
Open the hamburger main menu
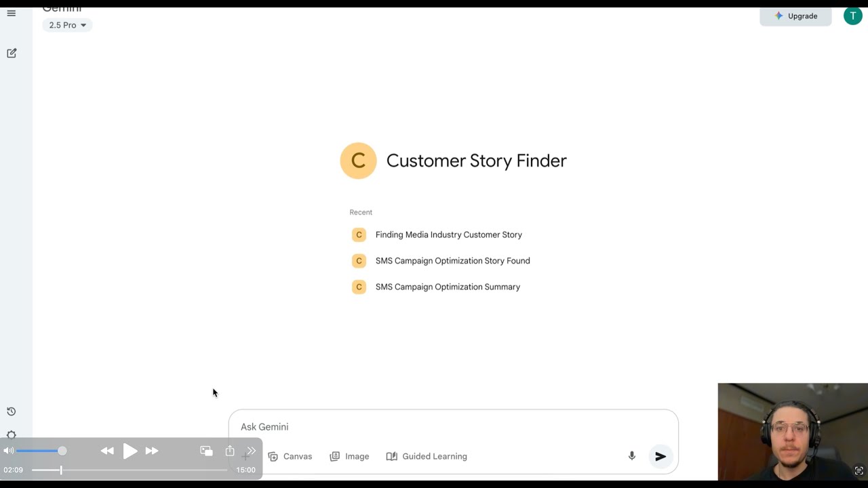(11, 14)
